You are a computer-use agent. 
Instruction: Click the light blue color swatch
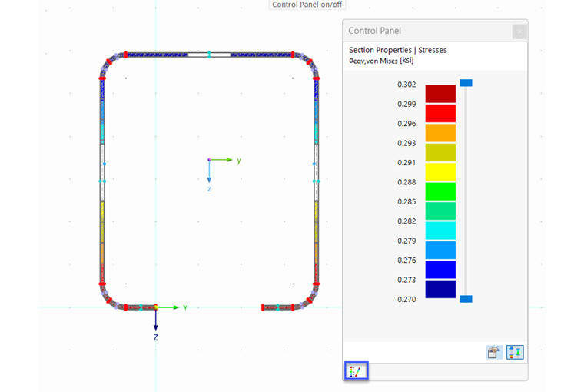coord(440,250)
